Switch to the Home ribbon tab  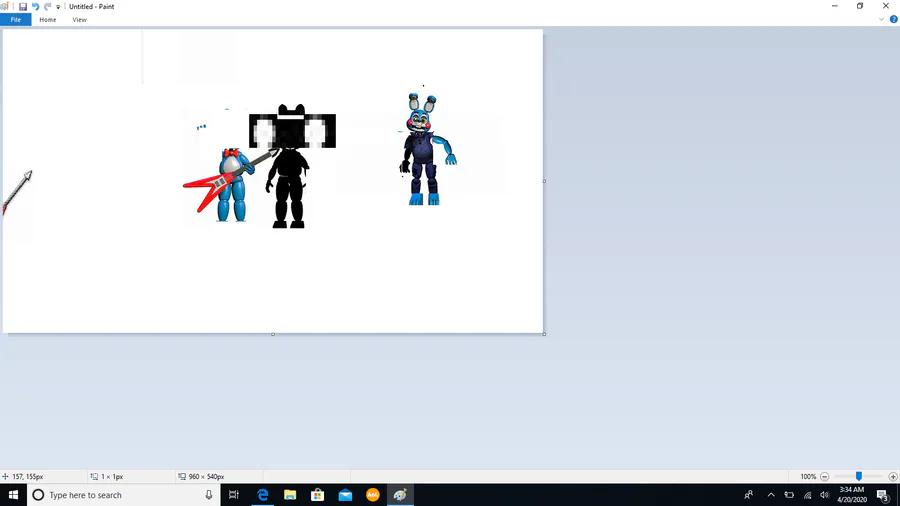[x=48, y=20]
